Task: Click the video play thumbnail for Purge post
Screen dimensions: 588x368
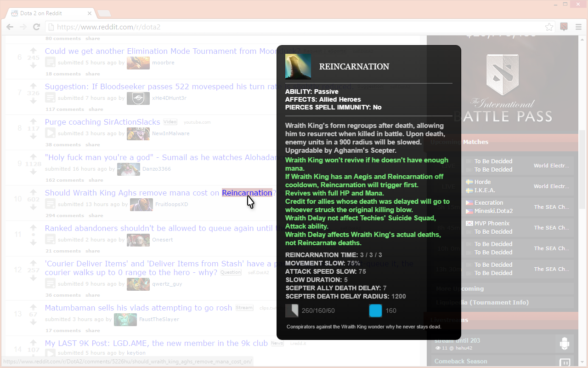Action: coord(51,133)
